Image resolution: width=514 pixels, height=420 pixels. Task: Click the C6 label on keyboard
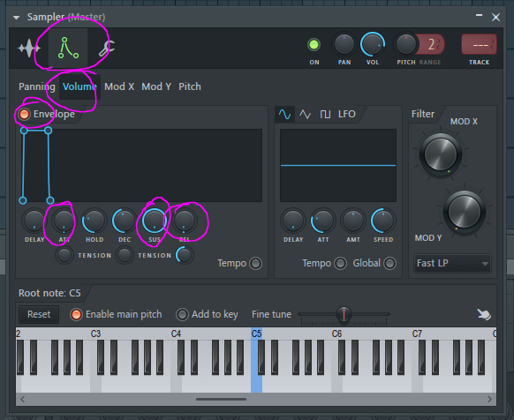(x=336, y=334)
